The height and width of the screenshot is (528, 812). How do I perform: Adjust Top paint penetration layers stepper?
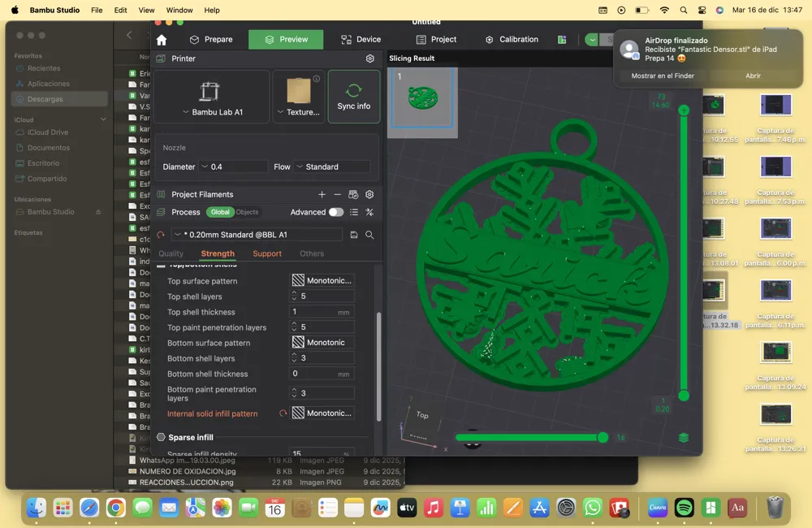click(294, 327)
